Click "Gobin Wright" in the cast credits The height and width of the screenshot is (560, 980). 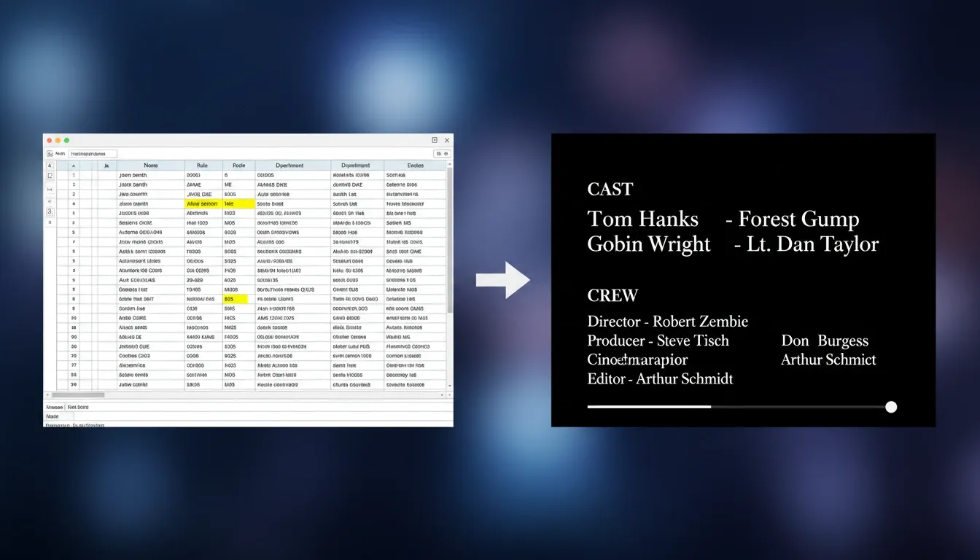point(649,244)
